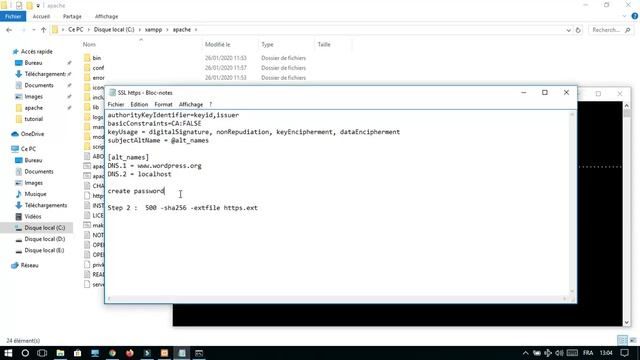Sort files by the Nom column header
The width and height of the screenshot is (640, 360).
pyautogui.click(x=89, y=44)
